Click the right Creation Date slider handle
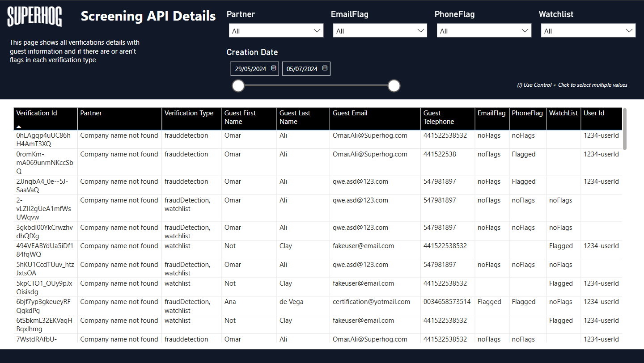This screenshot has height=363, width=644. point(394,86)
